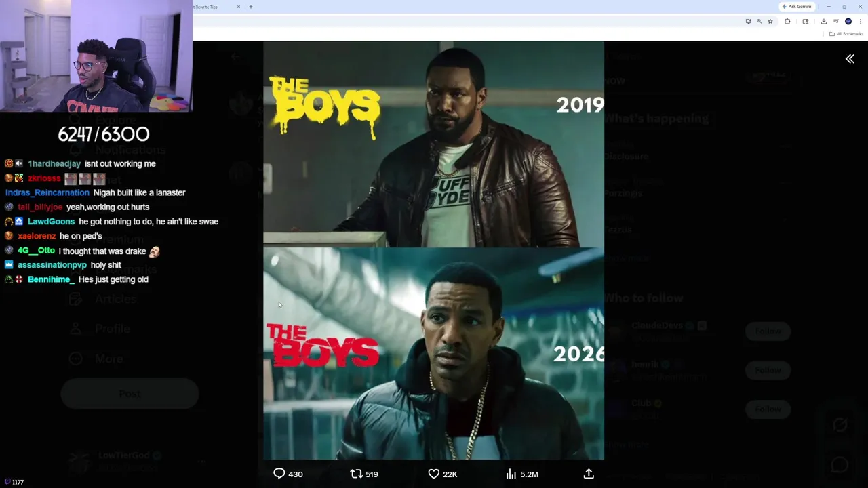Open the Chrome downloads icon
Image resolution: width=868 pixels, height=488 pixels.
coord(823,21)
